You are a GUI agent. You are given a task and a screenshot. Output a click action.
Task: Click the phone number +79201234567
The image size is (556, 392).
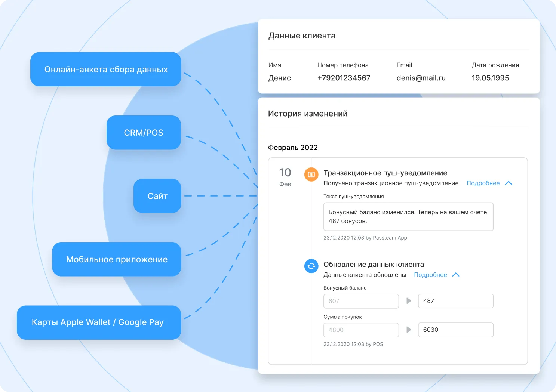point(344,78)
